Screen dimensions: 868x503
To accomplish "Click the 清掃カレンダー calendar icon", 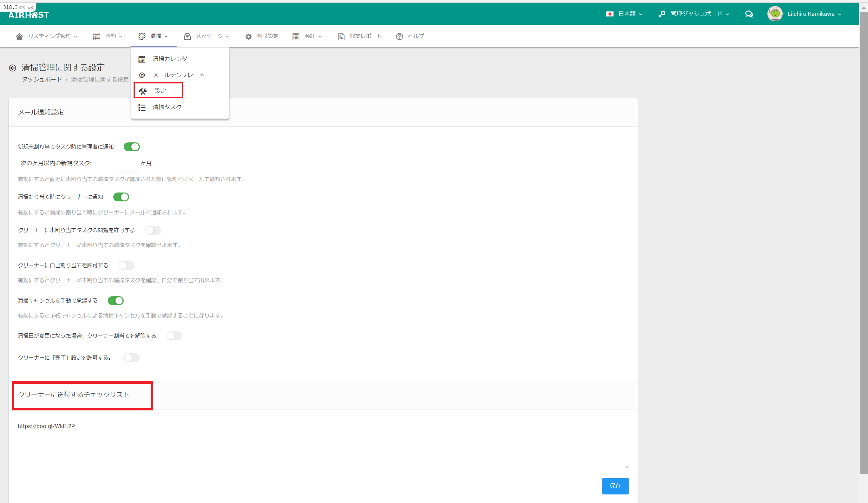I will click(x=141, y=59).
